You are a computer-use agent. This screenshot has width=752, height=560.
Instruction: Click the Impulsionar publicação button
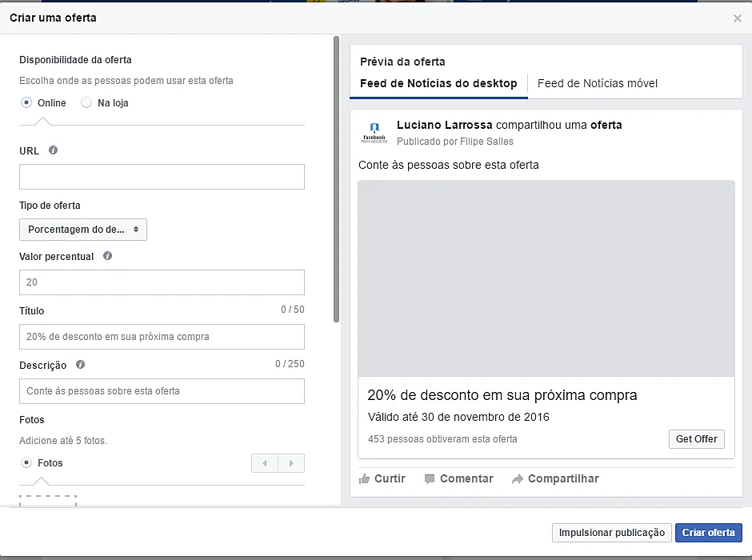coord(611,533)
